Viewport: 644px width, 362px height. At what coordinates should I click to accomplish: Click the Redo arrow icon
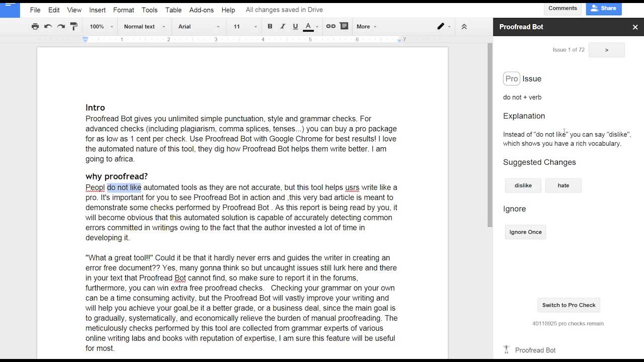[61, 27]
